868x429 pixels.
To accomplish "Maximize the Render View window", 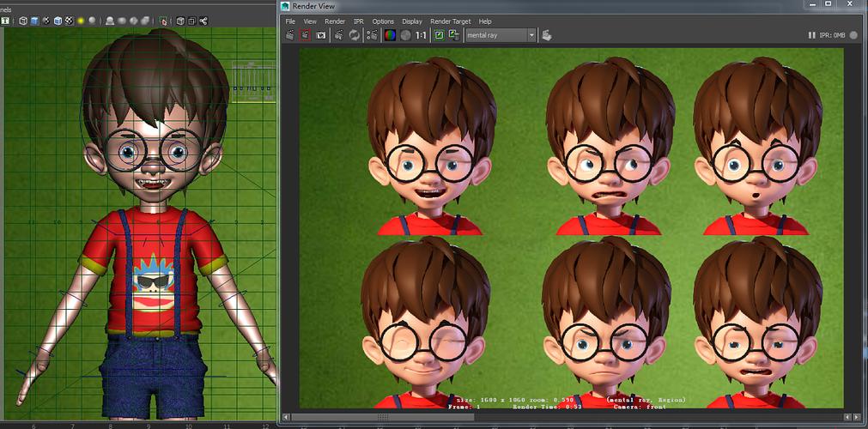I will (x=829, y=4).
